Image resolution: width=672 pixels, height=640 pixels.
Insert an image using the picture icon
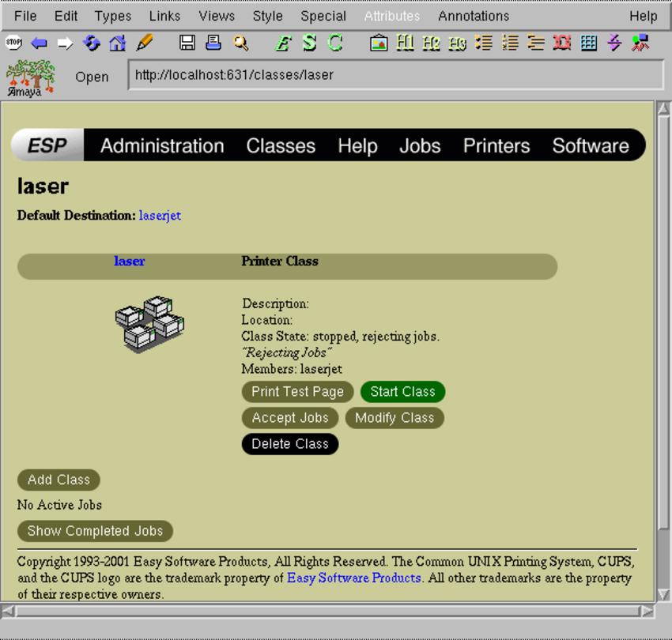point(379,43)
